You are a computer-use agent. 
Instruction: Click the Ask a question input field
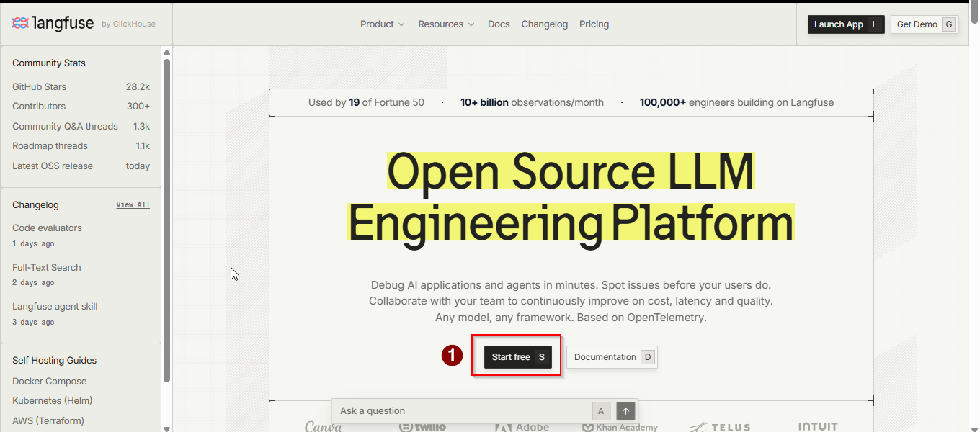click(461, 411)
